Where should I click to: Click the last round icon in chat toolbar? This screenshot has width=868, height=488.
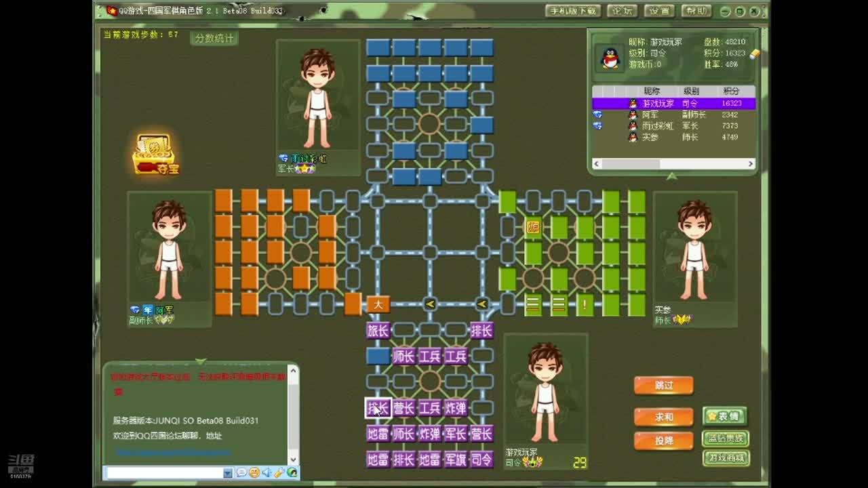tap(292, 472)
